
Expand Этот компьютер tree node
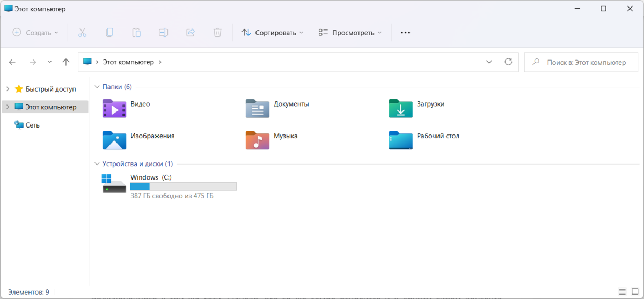pyautogui.click(x=8, y=107)
